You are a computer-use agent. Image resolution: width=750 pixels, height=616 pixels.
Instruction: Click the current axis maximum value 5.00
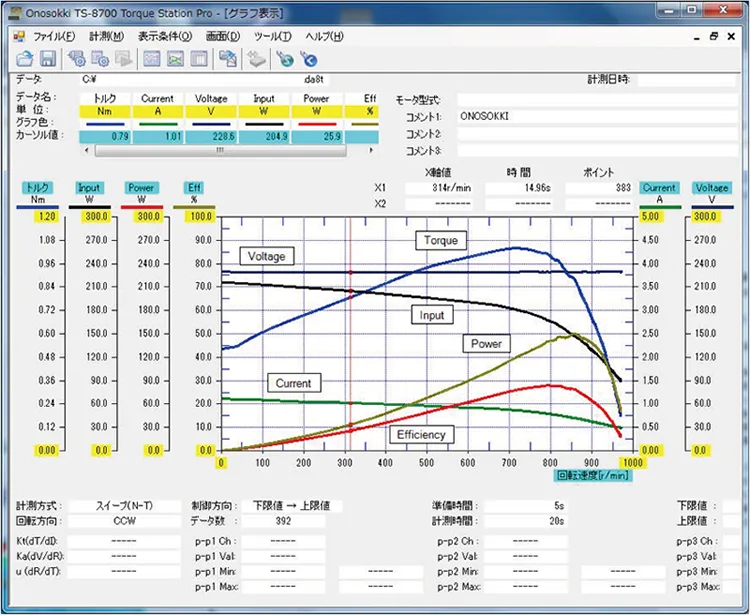[x=650, y=217]
